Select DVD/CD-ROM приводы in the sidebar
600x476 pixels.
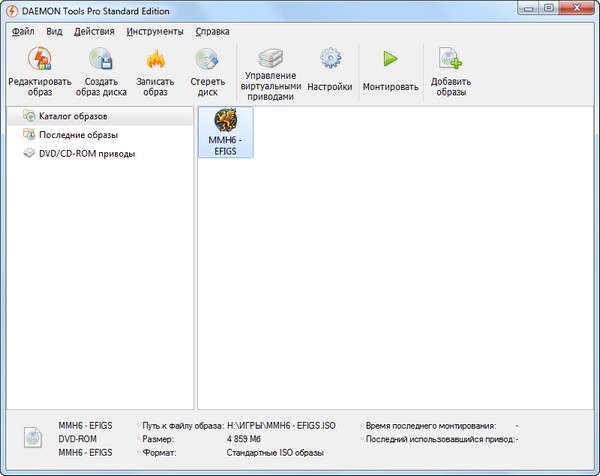click(x=86, y=154)
